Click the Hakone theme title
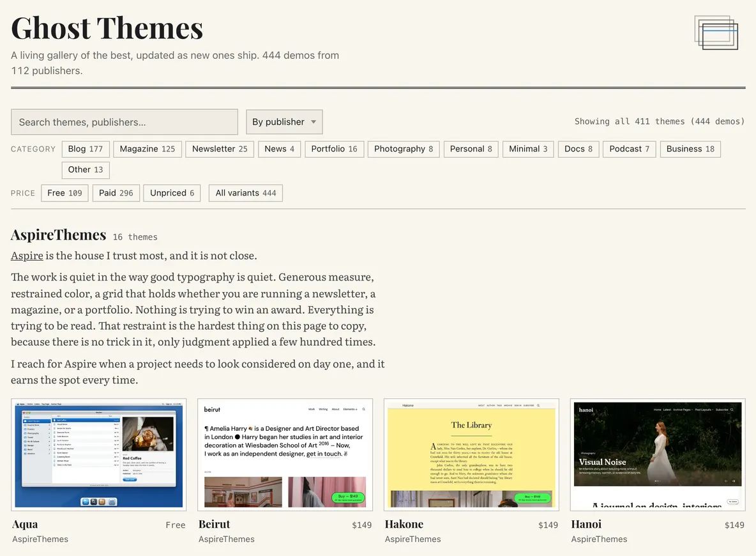Viewport: 756px width, 556px height. coord(404,525)
